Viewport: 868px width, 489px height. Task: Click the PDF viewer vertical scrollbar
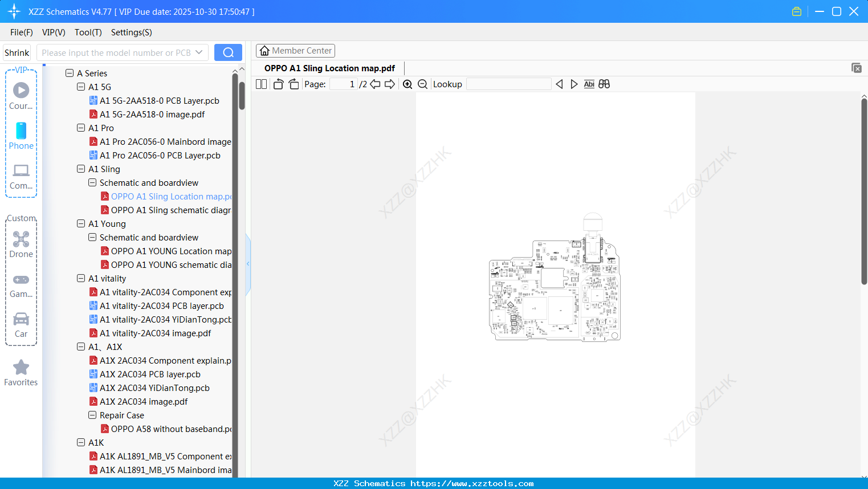[864, 191]
